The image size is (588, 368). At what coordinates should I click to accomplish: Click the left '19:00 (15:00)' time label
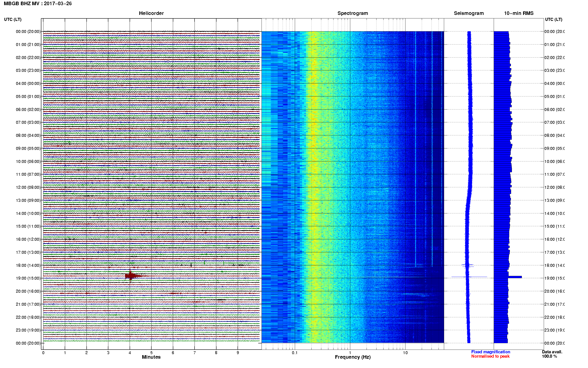click(x=28, y=278)
